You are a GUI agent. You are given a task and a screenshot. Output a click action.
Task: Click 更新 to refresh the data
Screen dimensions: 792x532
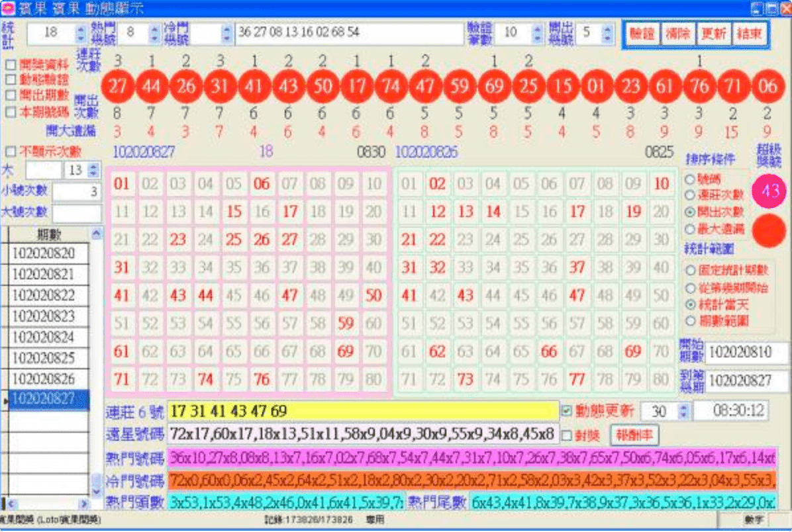click(x=713, y=34)
